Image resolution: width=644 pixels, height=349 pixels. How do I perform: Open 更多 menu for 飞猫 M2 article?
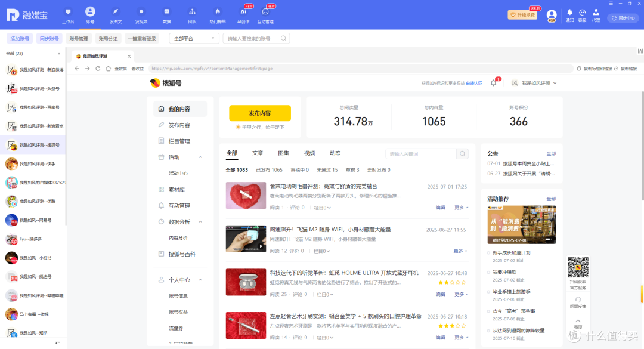click(x=460, y=251)
